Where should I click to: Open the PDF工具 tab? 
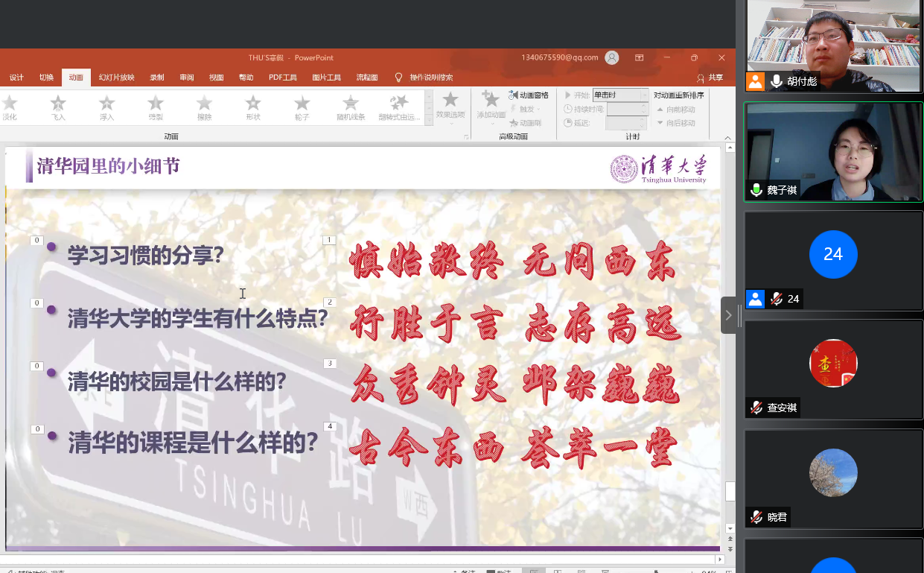click(283, 77)
